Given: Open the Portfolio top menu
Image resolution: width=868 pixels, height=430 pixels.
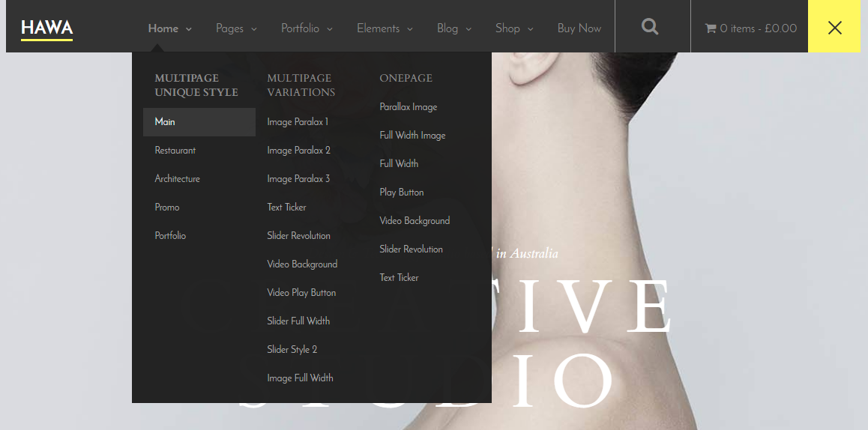Looking at the screenshot, I should (x=300, y=28).
